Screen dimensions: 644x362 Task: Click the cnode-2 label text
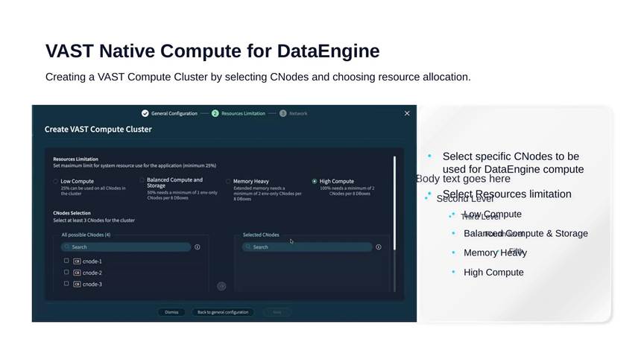pos(92,273)
